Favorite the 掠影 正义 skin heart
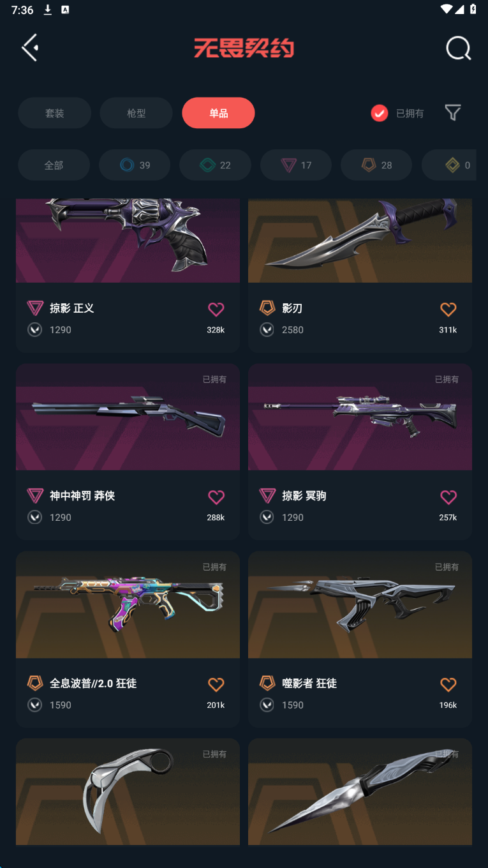The height and width of the screenshot is (868, 488). (x=216, y=310)
